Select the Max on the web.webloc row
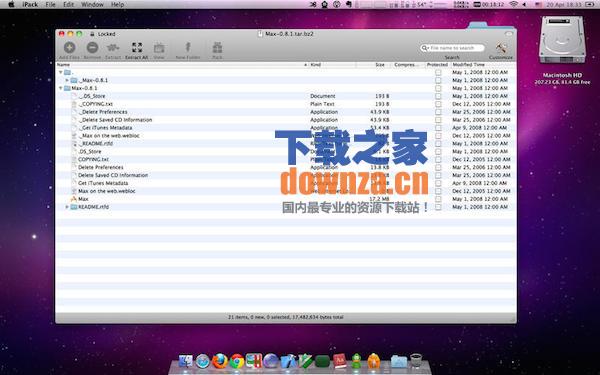 pyautogui.click(x=285, y=191)
